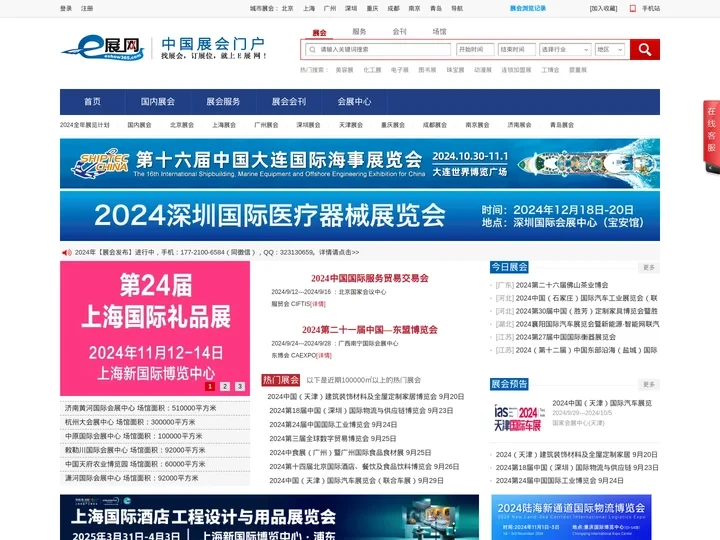Click the 开始时间 start date field

point(475,49)
